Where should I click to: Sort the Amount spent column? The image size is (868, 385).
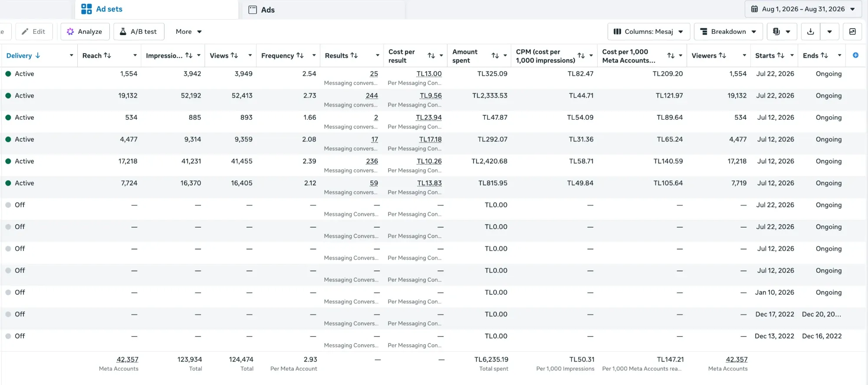[x=495, y=55]
